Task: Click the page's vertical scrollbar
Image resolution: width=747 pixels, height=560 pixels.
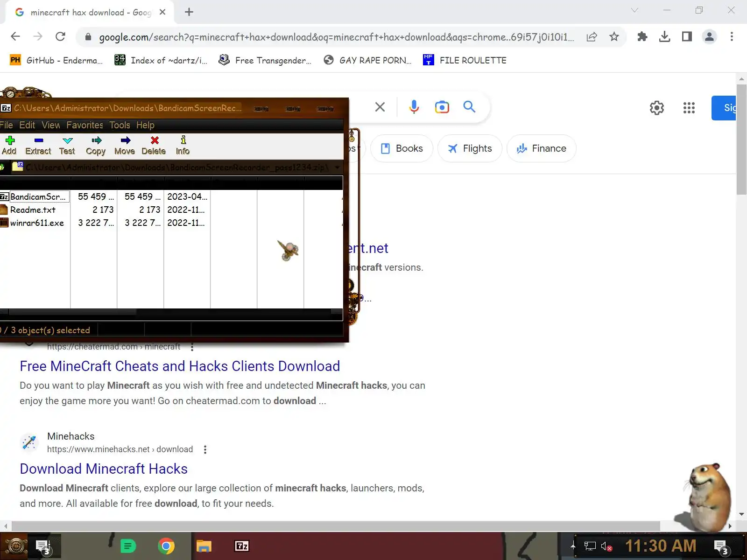Action: click(741, 139)
